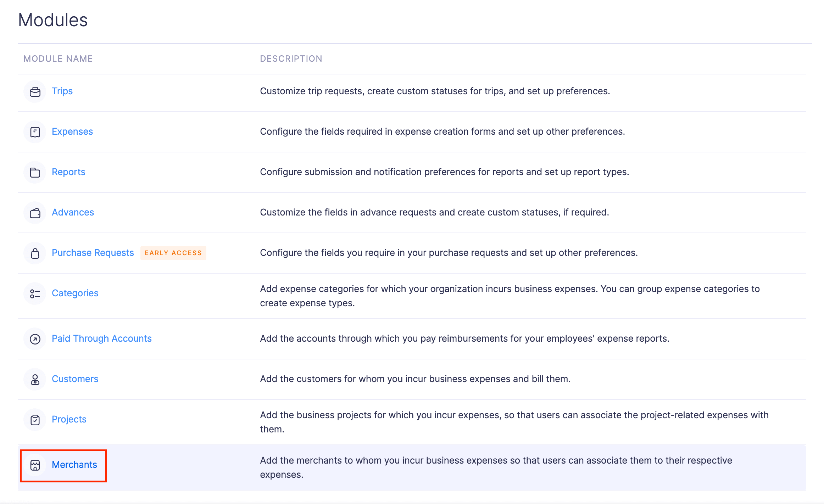
Task: Open the Categories module link
Action: (75, 293)
